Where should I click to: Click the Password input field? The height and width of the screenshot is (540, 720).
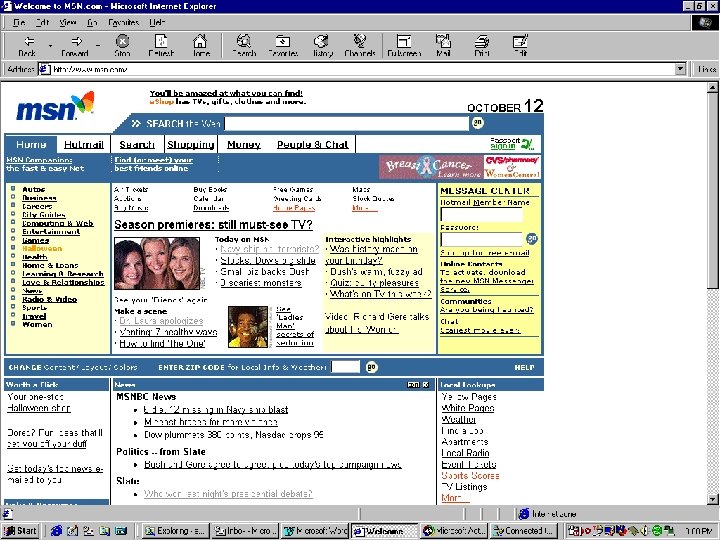tap(481, 239)
